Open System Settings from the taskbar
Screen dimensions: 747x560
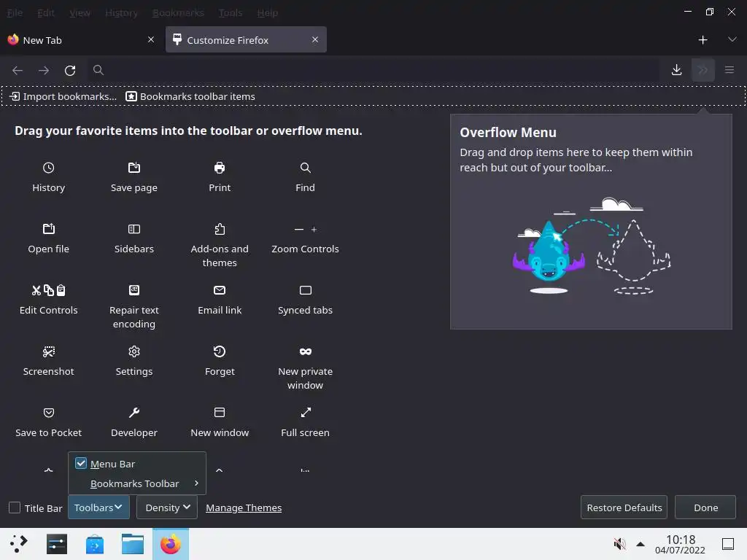coord(57,544)
